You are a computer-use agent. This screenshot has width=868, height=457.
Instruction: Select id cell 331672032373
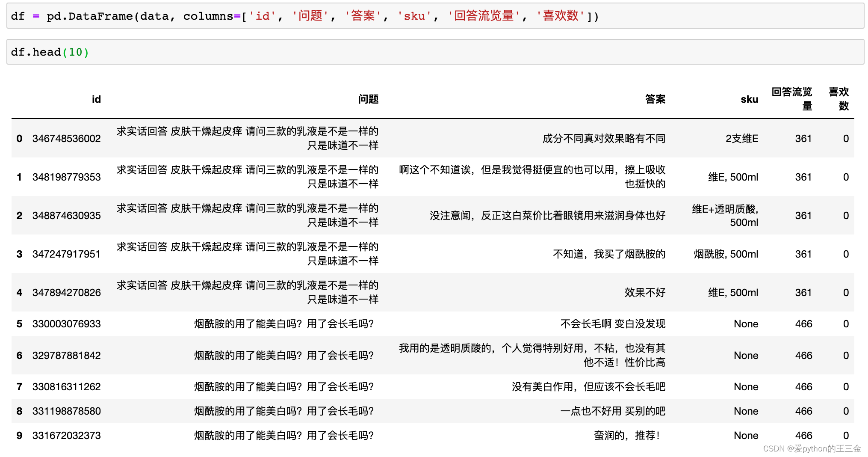[67, 436]
